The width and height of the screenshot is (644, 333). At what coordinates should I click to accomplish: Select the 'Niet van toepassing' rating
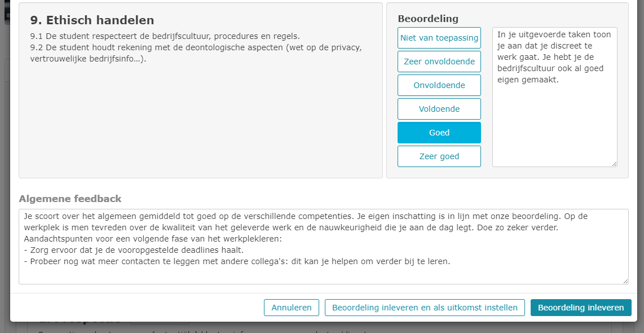point(439,38)
